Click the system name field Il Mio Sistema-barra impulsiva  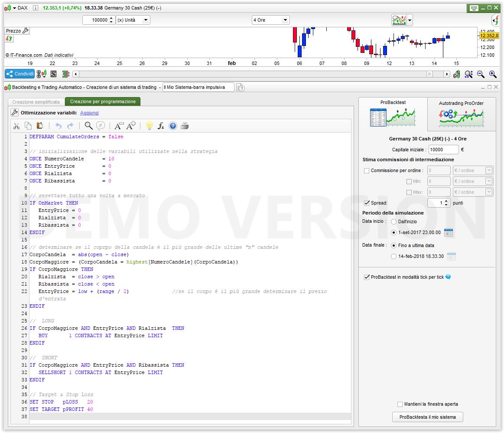(x=198, y=88)
